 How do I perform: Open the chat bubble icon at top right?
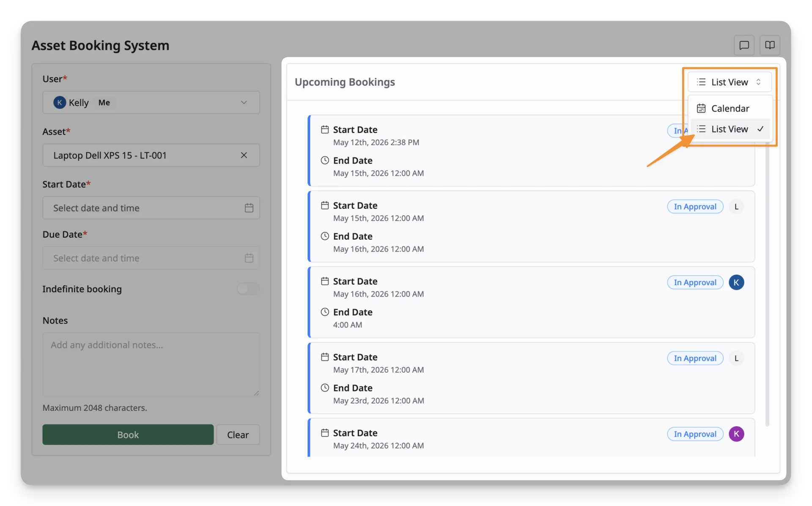click(x=744, y=45)
